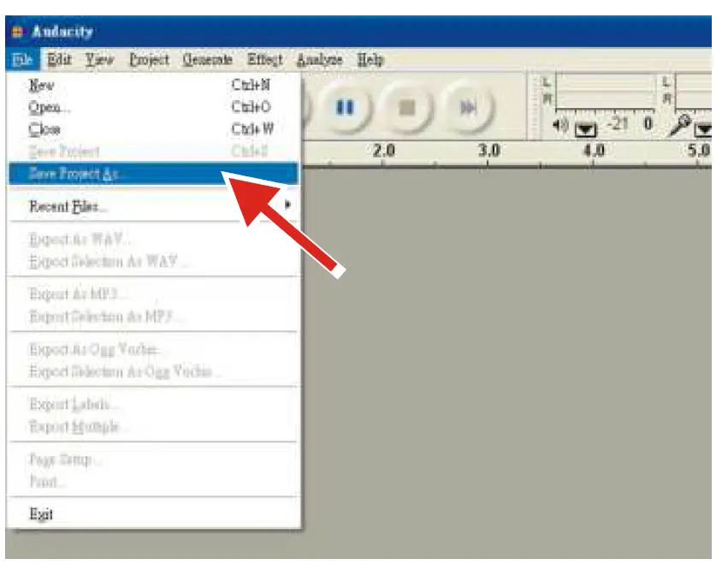
Task: Choose Exit from the File menu
Action: pos(153,514)
